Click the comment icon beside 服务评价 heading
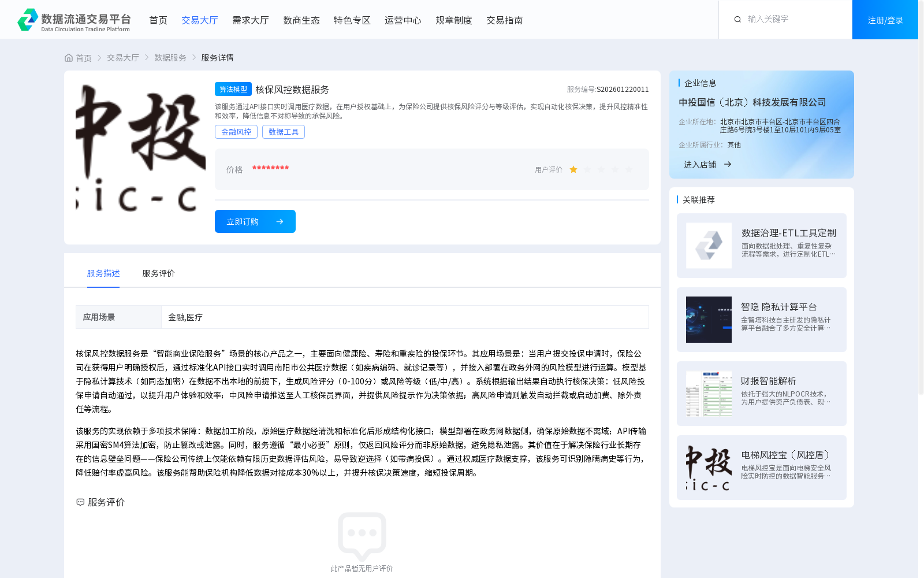 80,502
